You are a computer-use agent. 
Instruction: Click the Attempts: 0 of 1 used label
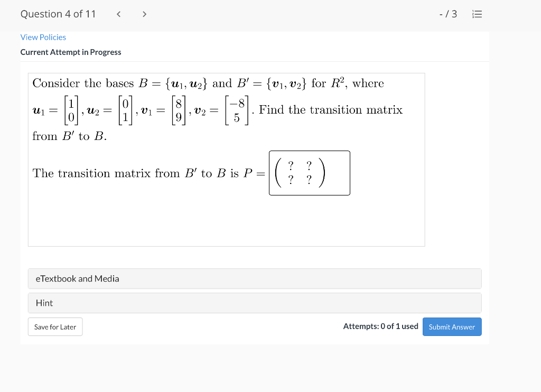point(380,326)
